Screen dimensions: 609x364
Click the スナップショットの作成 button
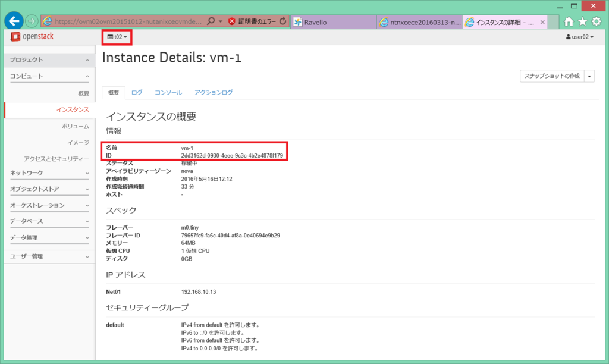pos(552,76)
